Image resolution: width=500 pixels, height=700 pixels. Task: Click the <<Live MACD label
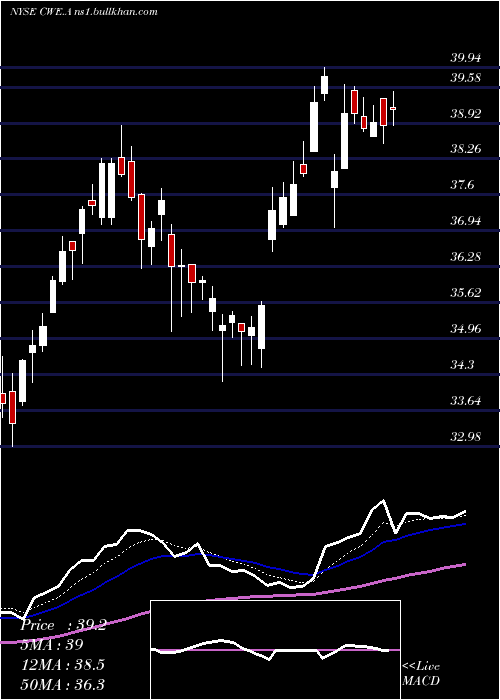pyautogui.click(x=421, y=673)
